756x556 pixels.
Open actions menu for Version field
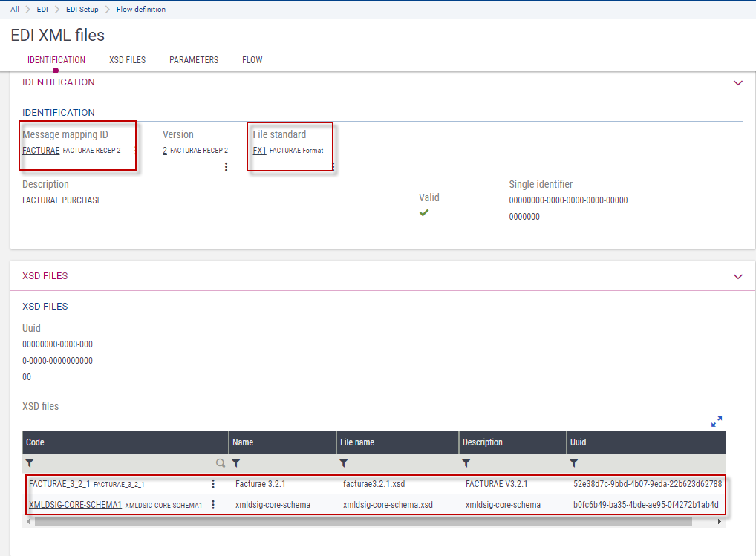coord(226,167)
